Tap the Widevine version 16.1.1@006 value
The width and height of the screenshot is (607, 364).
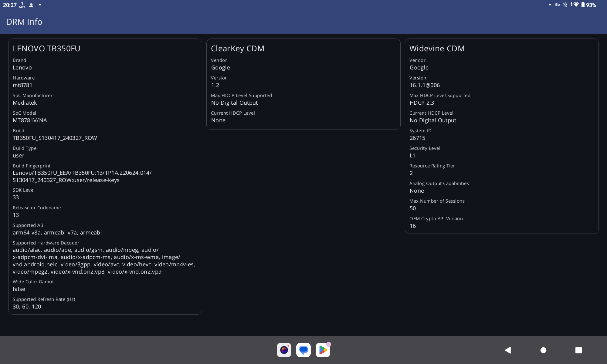pos(425,85)
